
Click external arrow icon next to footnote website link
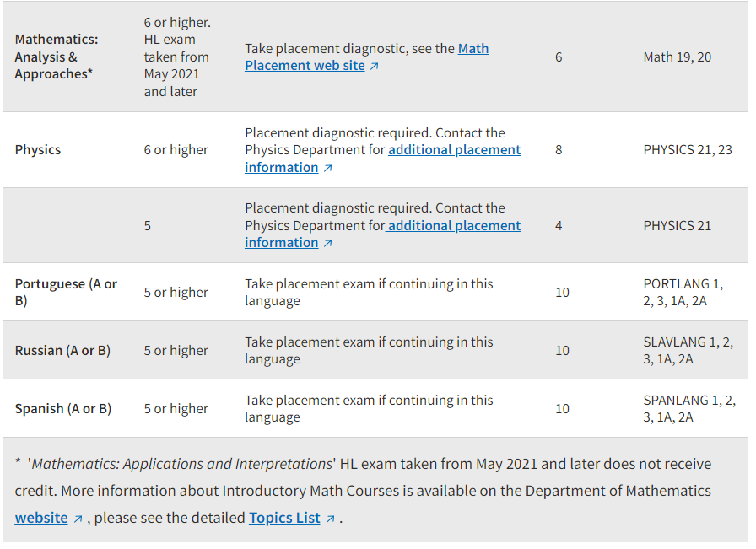pos(78,519)
